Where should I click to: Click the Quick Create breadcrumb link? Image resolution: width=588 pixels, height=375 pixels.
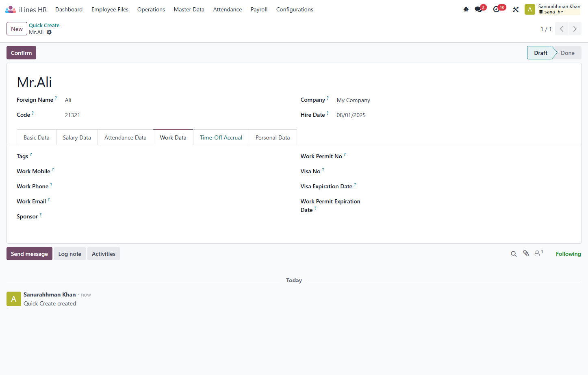(44, 25)
